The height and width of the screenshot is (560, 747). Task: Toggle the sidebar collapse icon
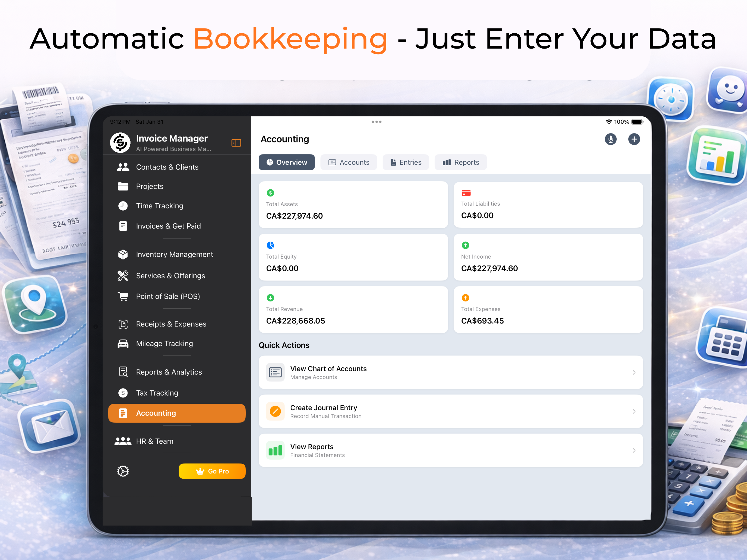coord(236,143)
